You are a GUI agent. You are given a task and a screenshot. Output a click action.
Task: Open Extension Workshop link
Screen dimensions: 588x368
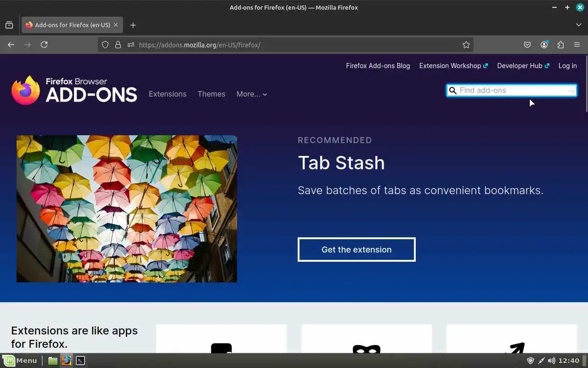[453, 66]
